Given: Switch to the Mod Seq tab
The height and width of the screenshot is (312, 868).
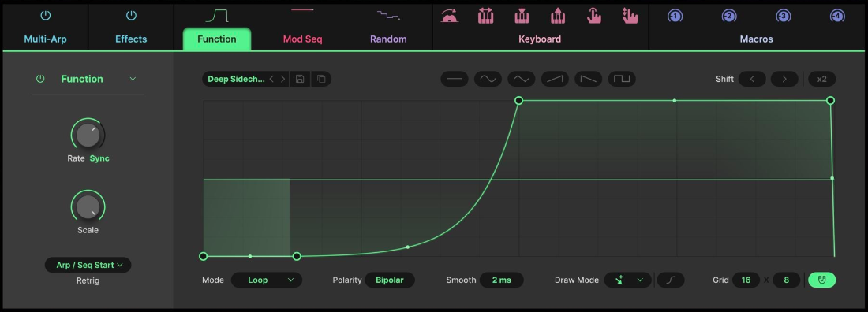Looking at the screenshot, I should point(303,39).
